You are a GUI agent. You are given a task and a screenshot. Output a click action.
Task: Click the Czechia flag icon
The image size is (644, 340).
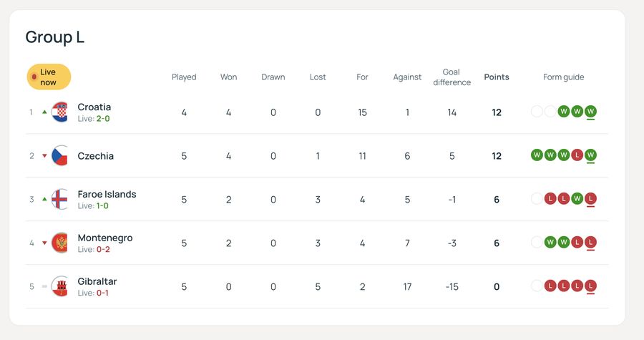click(x=59, y=156)
